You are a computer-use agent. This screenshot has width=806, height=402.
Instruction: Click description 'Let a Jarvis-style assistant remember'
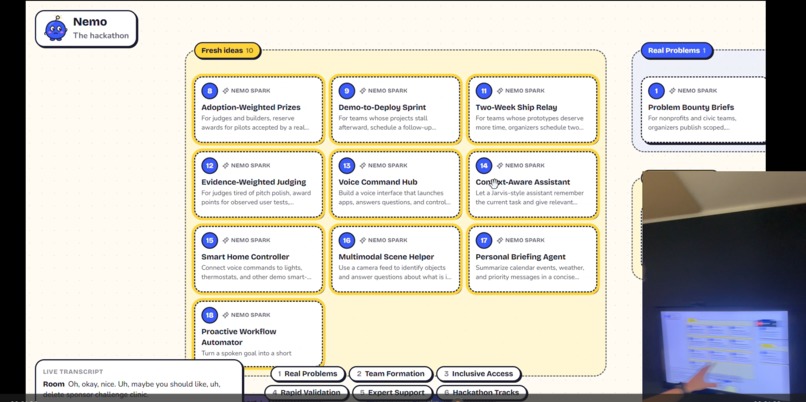529,197
